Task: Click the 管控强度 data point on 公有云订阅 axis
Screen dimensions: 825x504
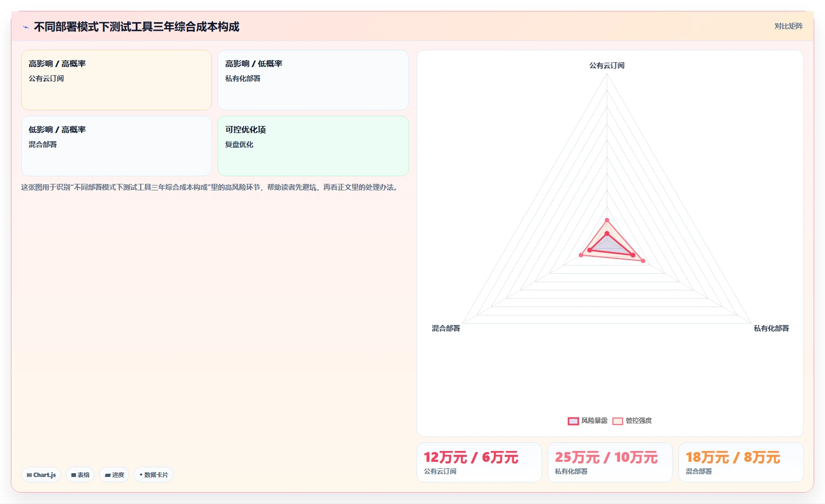Action: click(x=607, y=220)
